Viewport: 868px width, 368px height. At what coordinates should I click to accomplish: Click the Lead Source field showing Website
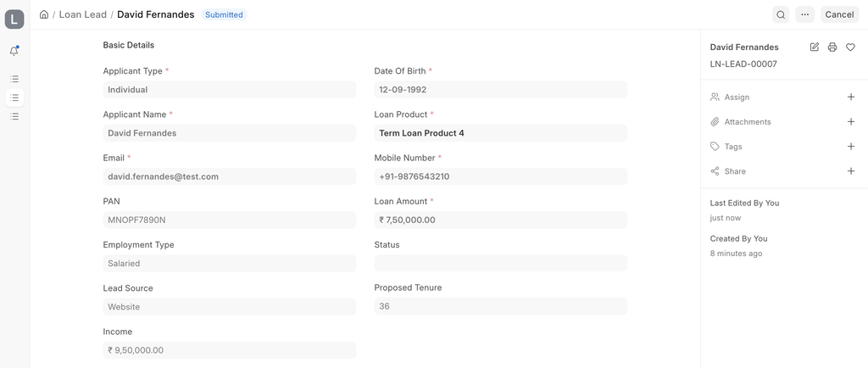229,307
